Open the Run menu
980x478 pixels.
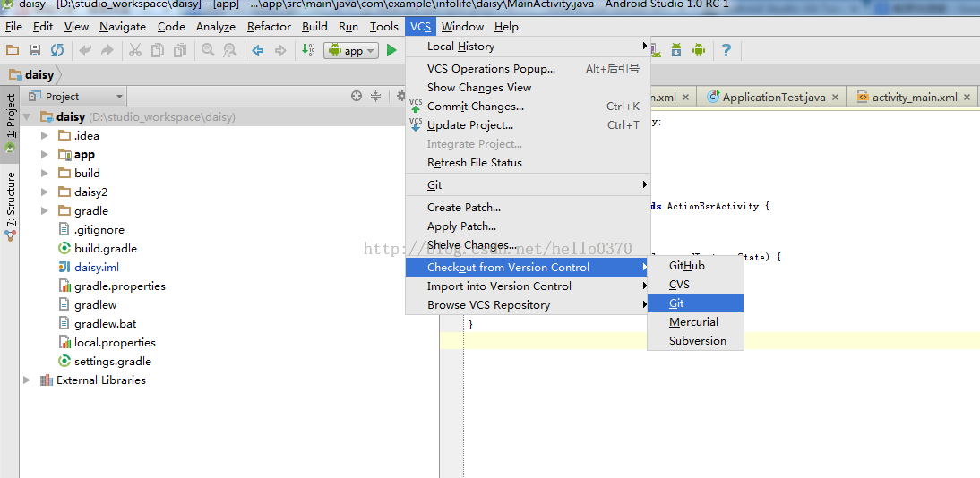(x=348, y=27)
